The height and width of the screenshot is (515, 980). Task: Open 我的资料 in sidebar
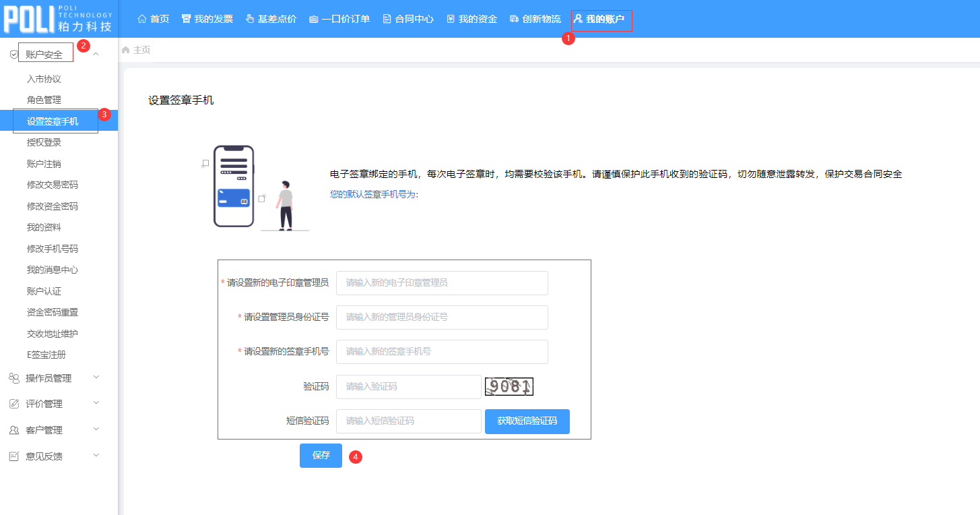click(x=44, y=227)
